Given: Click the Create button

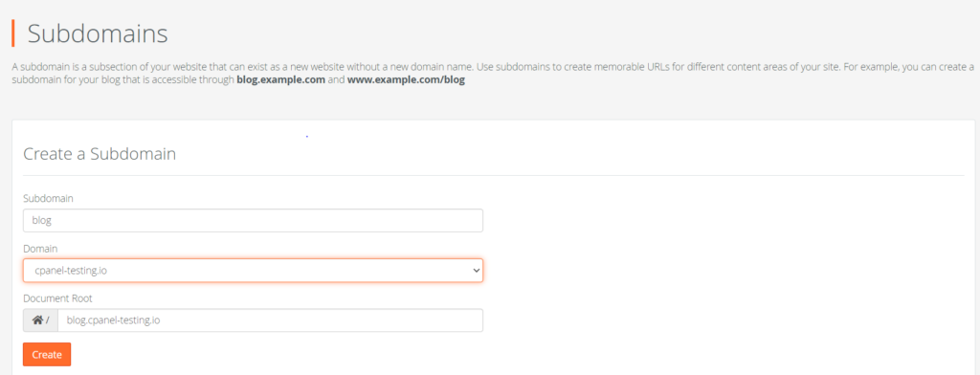Looking at the screenshot, I should [x=47, y=354].
